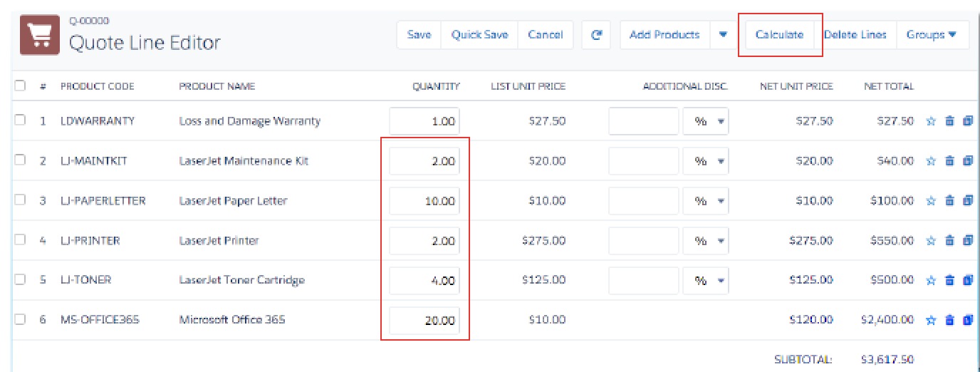Click the shopping cart quote icon
The image size is (980, 372).
39,36
